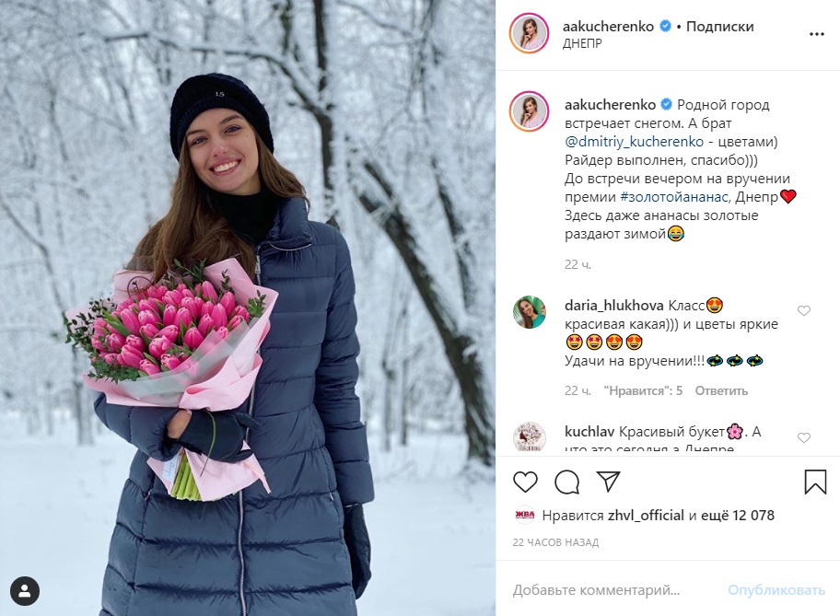Reply to daria_hlukhova with Ответить

tap(721, 390)
